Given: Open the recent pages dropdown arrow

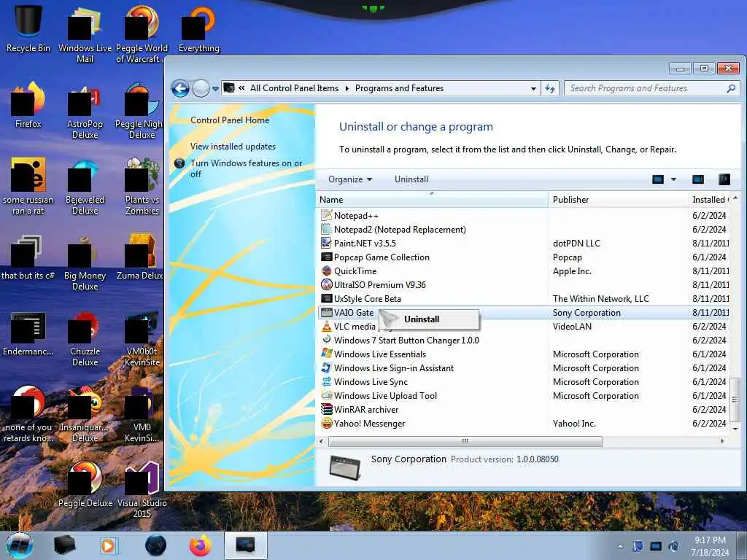Looking at the screenshot, I should [215, 88].
